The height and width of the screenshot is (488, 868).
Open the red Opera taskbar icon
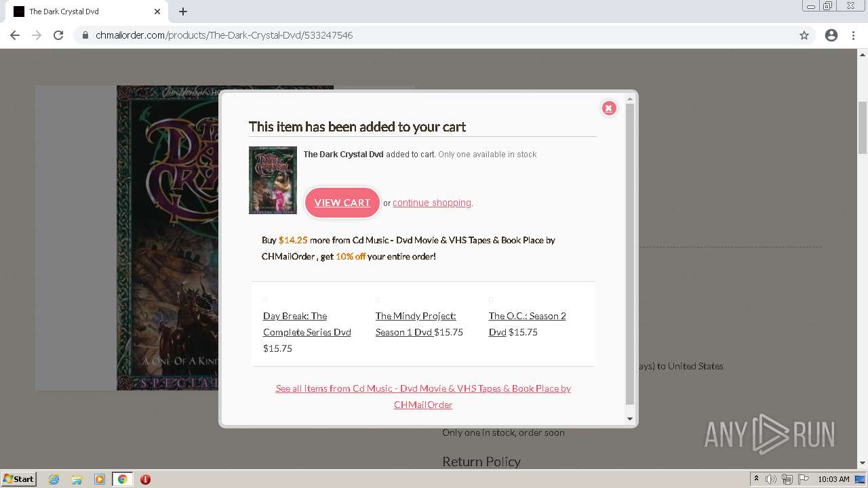pyautogui.click(x=145, y=479)
